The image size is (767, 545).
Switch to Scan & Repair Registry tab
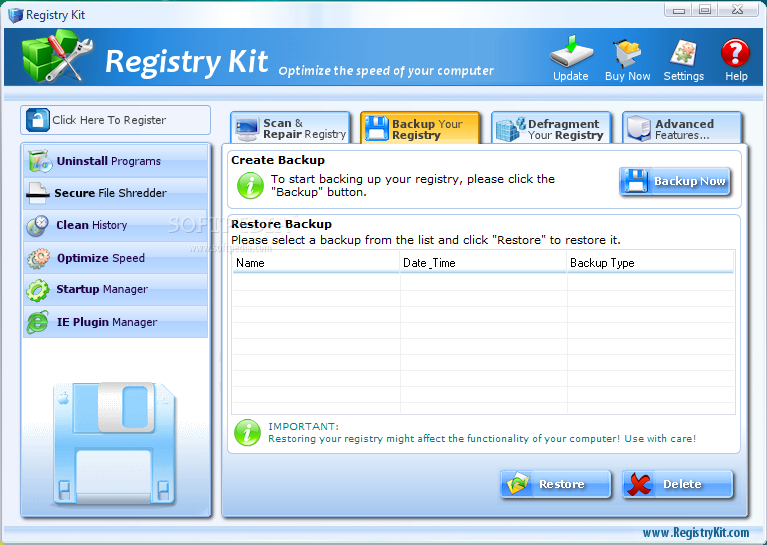[291, 129]
